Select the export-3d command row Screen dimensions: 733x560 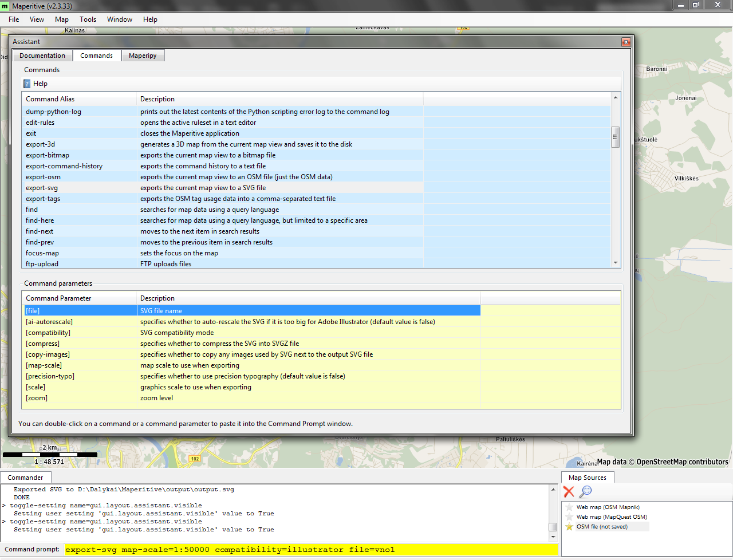pos(316,144)
